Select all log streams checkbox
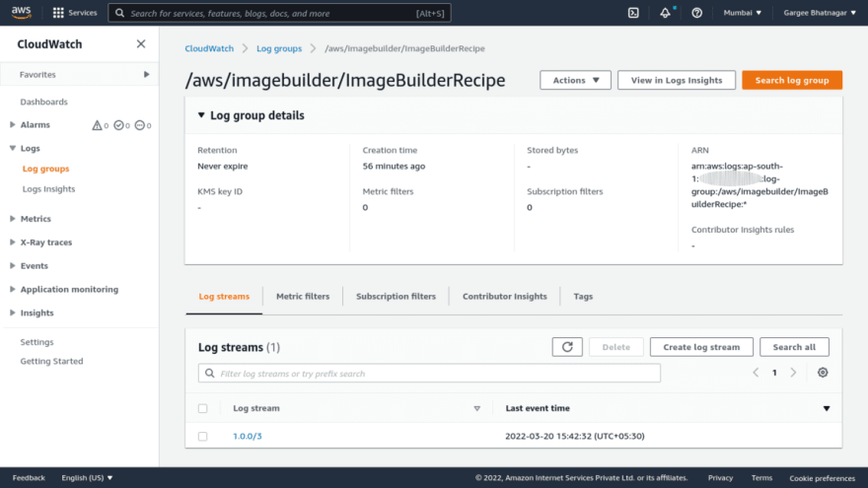 202,408
